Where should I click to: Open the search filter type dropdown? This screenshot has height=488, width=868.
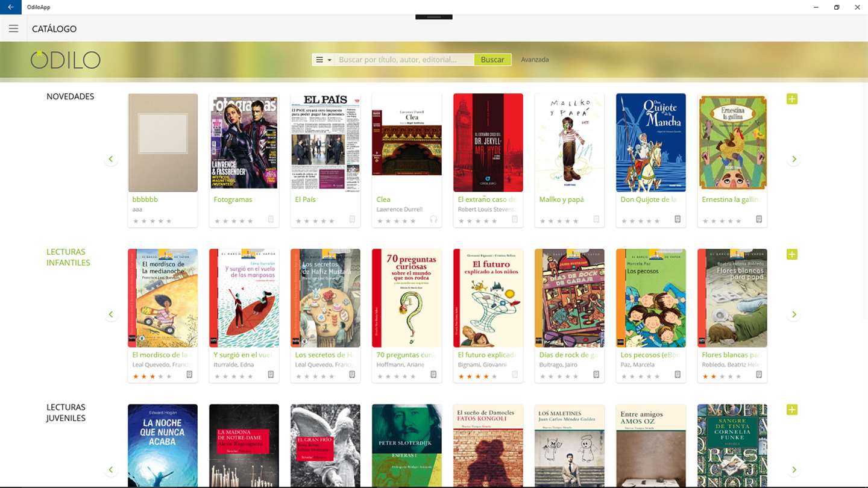[324, 60]
